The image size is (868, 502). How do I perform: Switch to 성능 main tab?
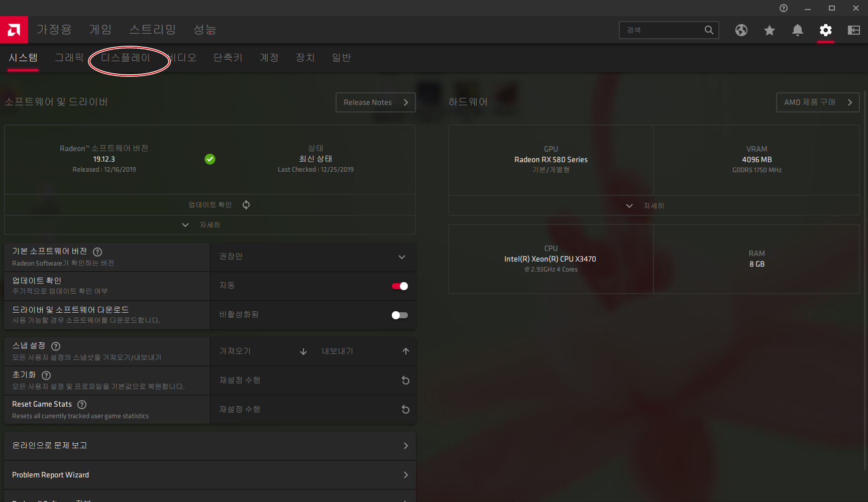coord(205,30)
